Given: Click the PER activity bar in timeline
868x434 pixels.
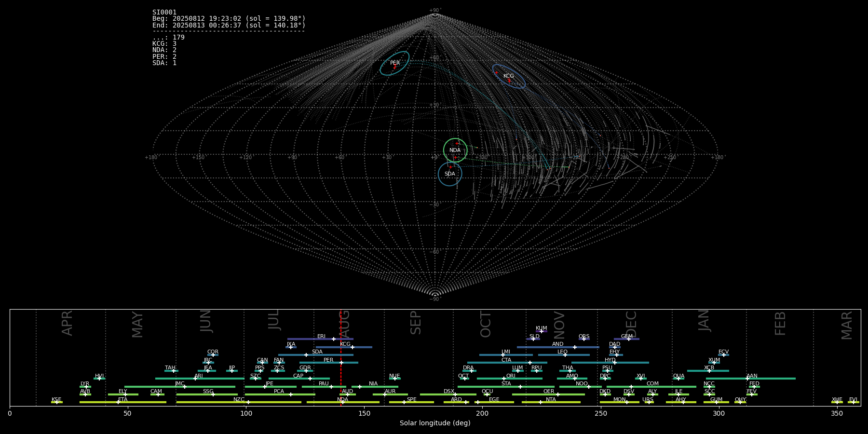Looking at the screenshot, I should (329, 363).
